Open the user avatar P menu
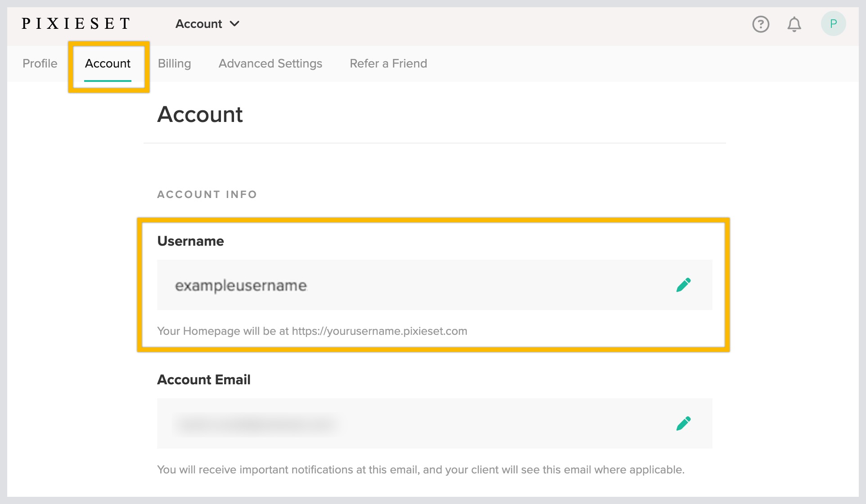This screenshot has width=866, height=504. coord(833,24)
